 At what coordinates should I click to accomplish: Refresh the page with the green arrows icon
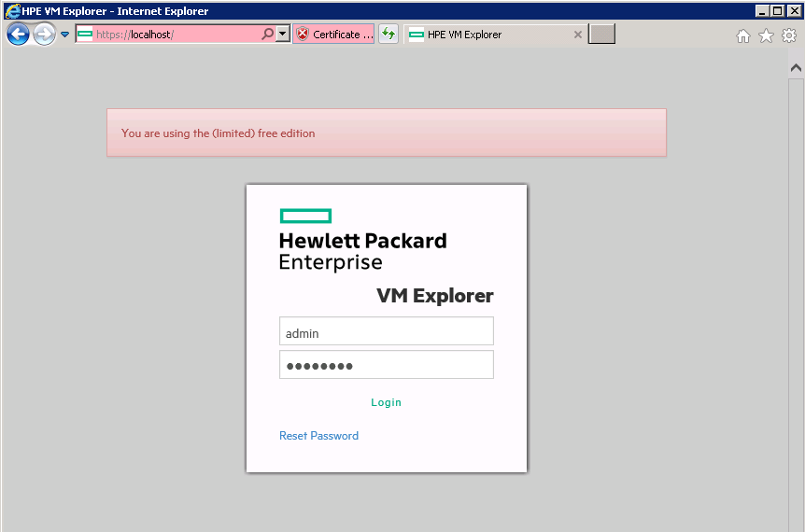(388, 35)
